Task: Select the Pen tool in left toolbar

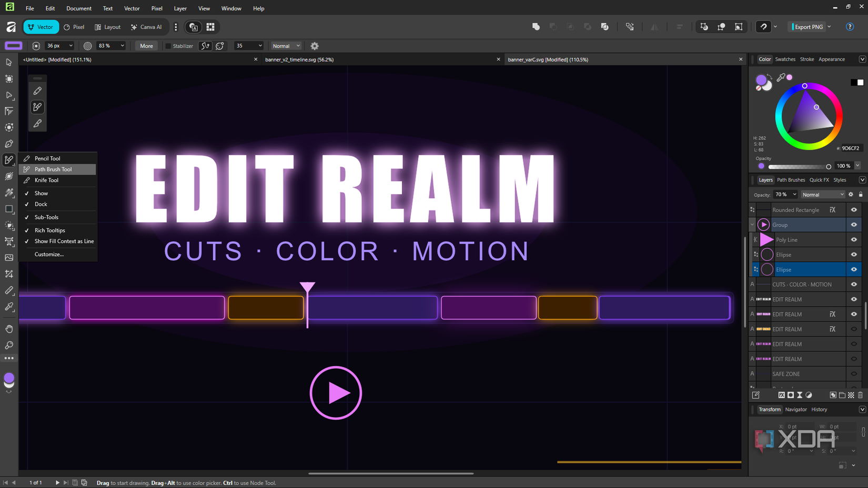Action: 9,144
